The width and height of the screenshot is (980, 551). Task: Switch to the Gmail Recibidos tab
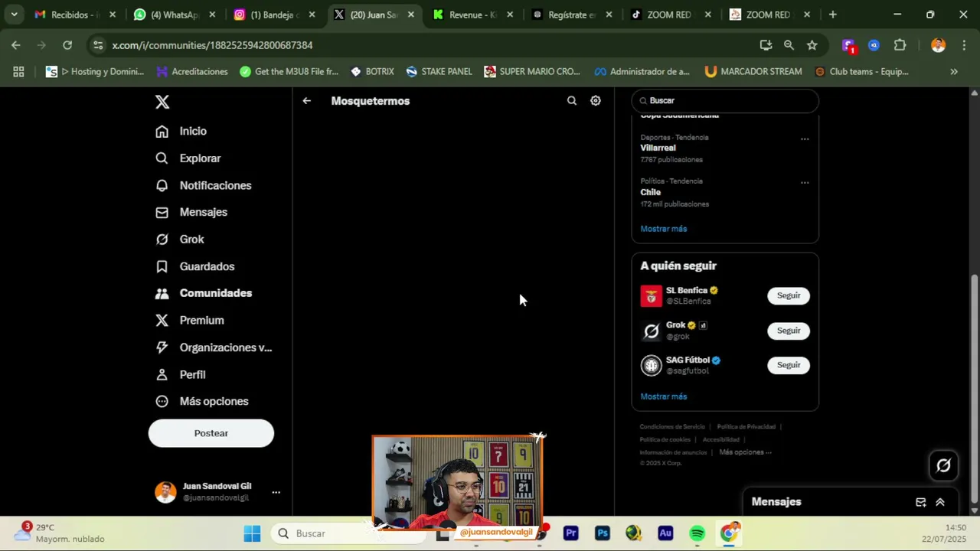(x=75, y=15)
